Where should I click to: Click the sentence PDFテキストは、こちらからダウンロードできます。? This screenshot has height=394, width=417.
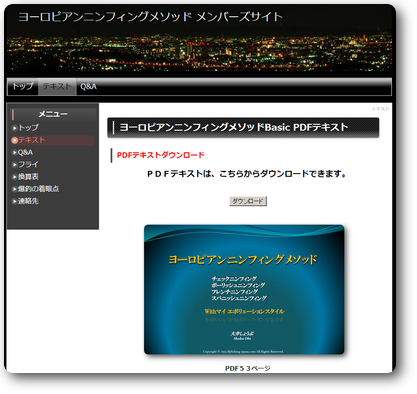pyautogui.click(x=246, y=174)
